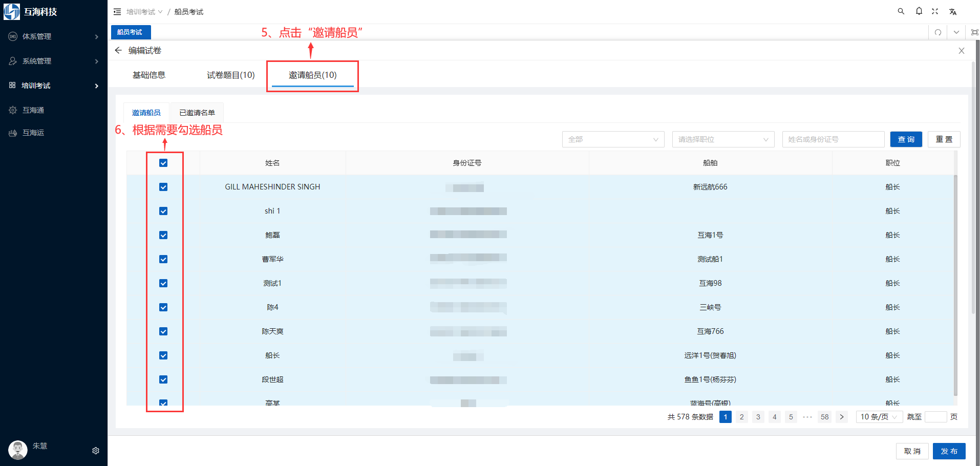Image resolution: width=980 pixels, height=466 pixels.
Task: Click the 身份证号 column header
Action: (x=467, y=163)
